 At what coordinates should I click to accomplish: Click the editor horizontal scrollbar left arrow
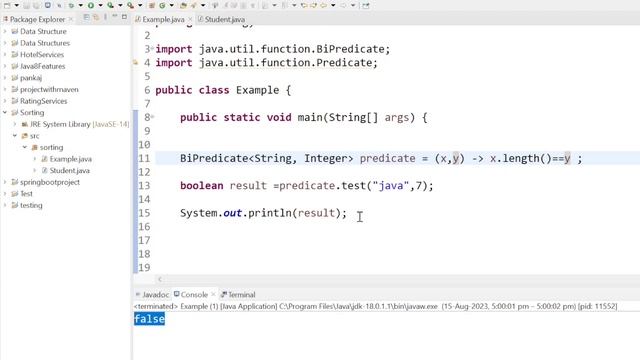[160, 279]
